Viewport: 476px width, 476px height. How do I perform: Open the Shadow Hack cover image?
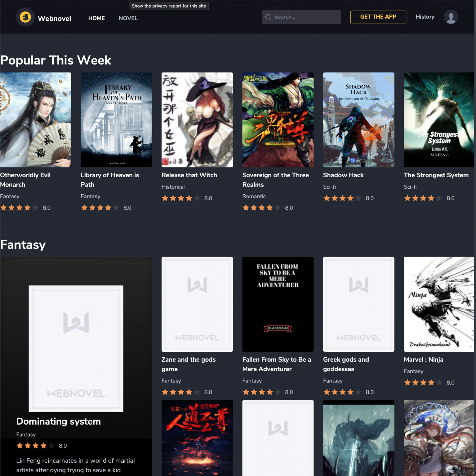358,120
